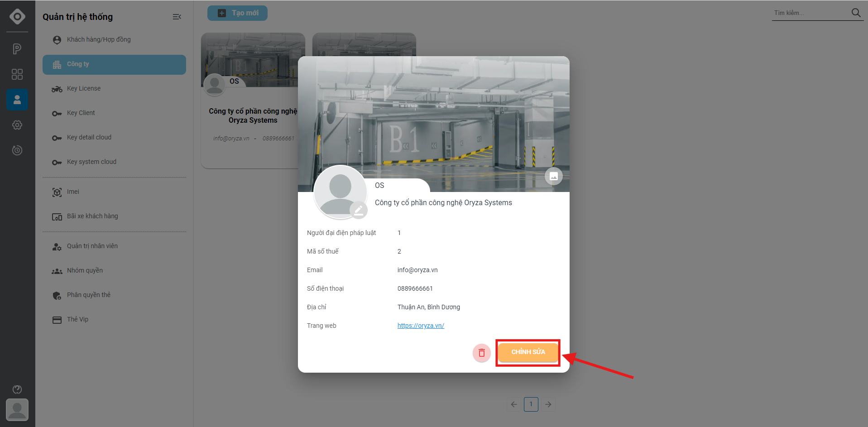The width and height of the screenshot is (868, 427).
Task: Open the settings gear icon in left rail
Action: (17, 125)
